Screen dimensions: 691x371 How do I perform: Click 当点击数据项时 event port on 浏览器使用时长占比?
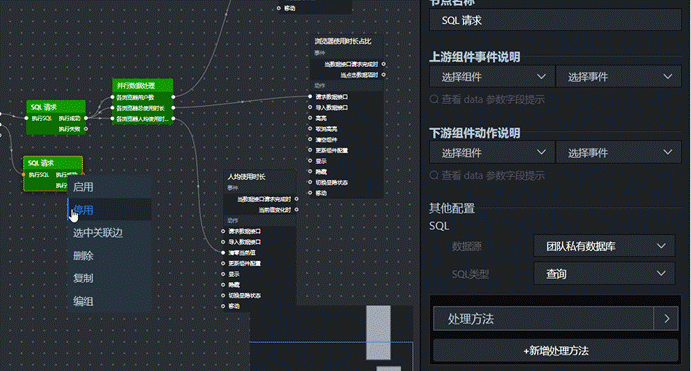(x=383, y=75)
